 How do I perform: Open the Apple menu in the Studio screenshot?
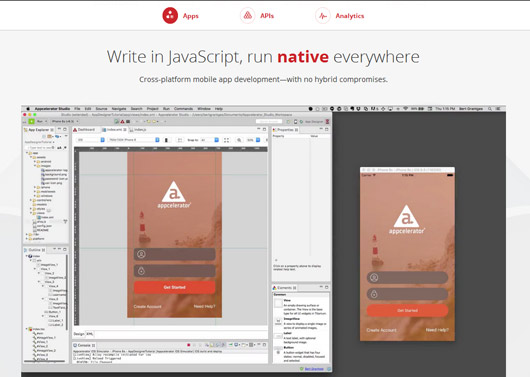coord(28,109)
